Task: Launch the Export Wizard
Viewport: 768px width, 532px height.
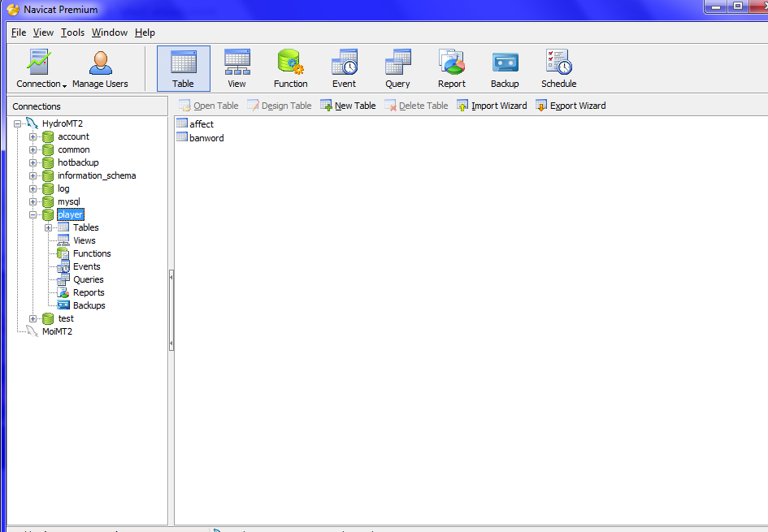Action: [571, 106]
